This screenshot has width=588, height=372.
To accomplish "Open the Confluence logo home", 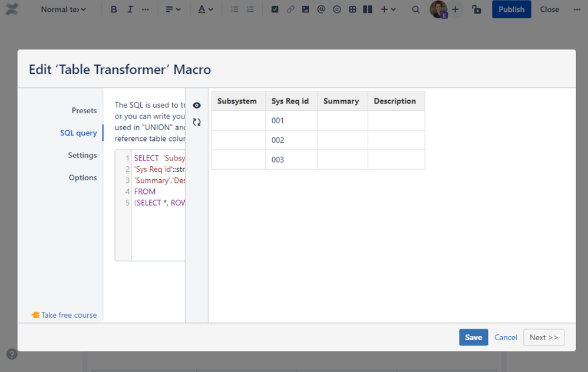I will pos(12,9).
